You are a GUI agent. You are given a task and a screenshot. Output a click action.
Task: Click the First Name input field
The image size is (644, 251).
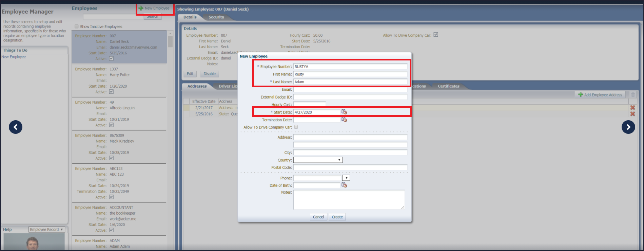pyautogui.click(x=350, y=74)
